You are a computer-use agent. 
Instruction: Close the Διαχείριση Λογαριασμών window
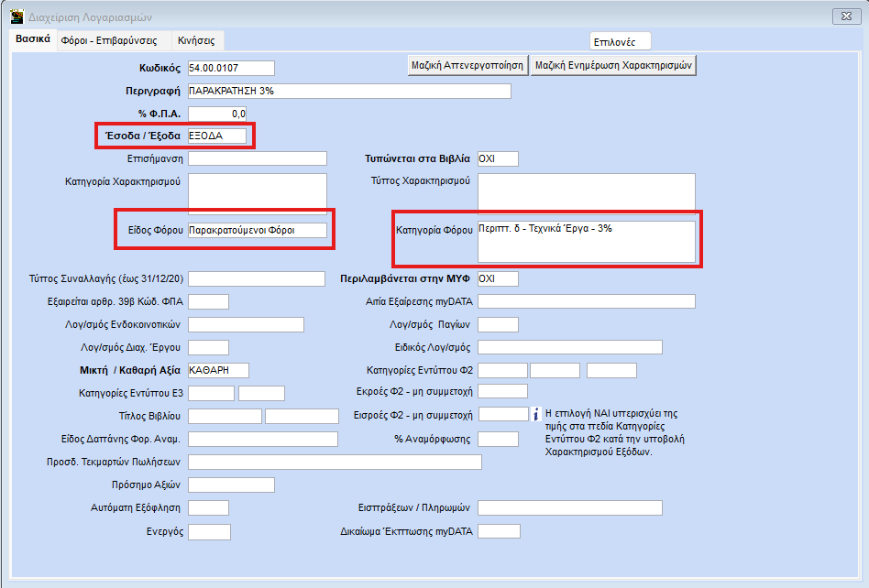pos(843,16)
